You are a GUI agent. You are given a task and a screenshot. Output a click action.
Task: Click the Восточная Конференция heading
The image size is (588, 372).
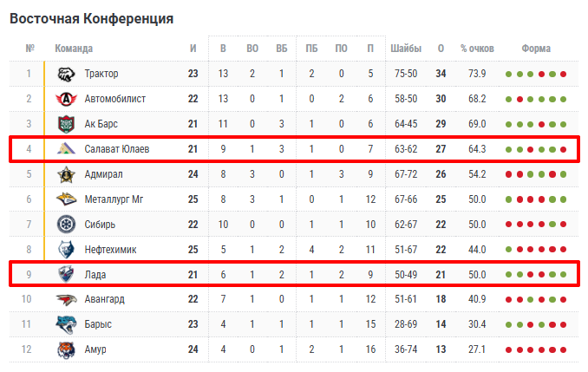pyautogui.click(x=91, y=17)
